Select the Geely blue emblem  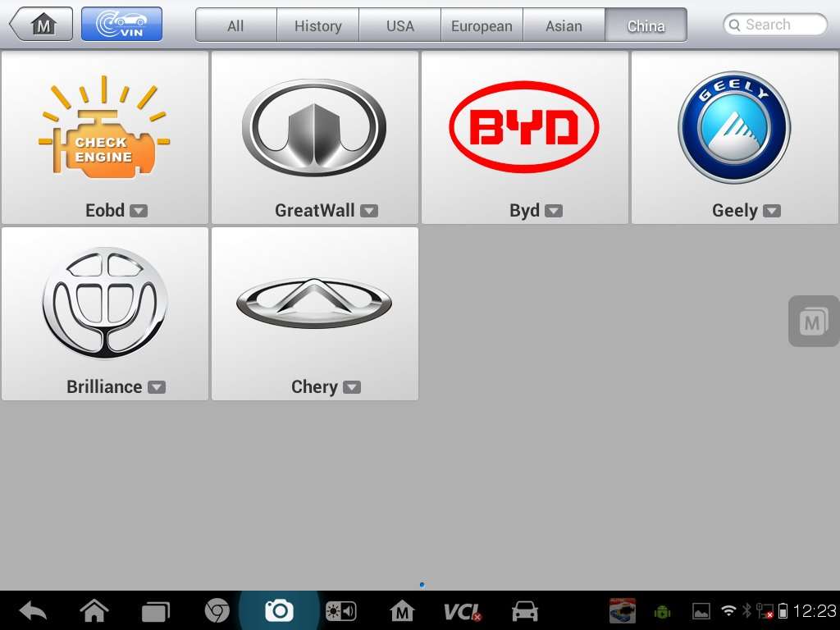tap(734, 127)
